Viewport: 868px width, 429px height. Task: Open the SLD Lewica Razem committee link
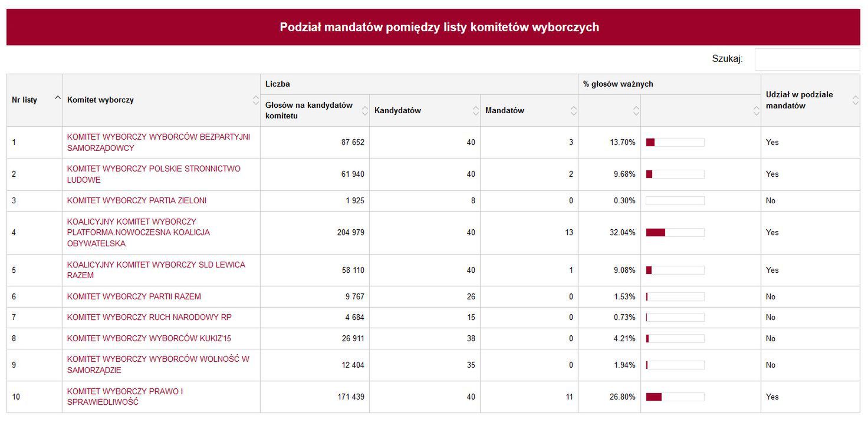coord(156,270)
